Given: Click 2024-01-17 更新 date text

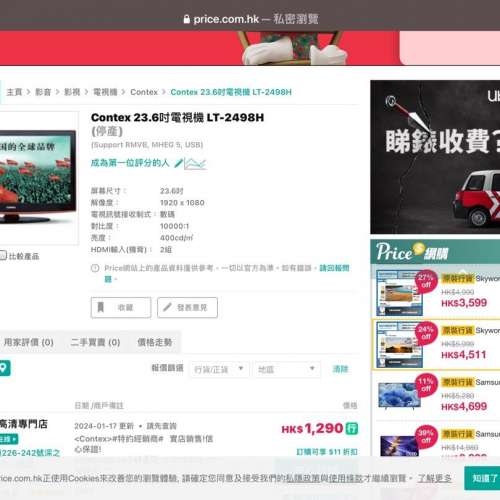Looking at the screenshot, I should pos(104,426).
